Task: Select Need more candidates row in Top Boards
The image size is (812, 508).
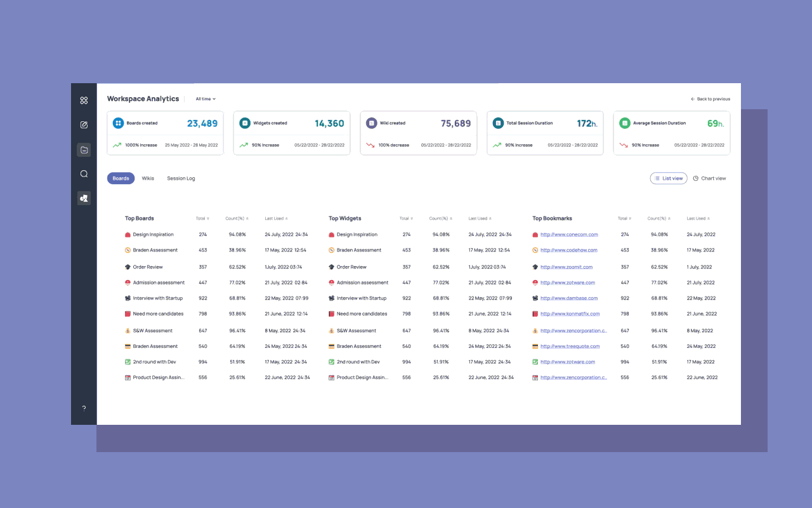Action: tap(218, 314)
